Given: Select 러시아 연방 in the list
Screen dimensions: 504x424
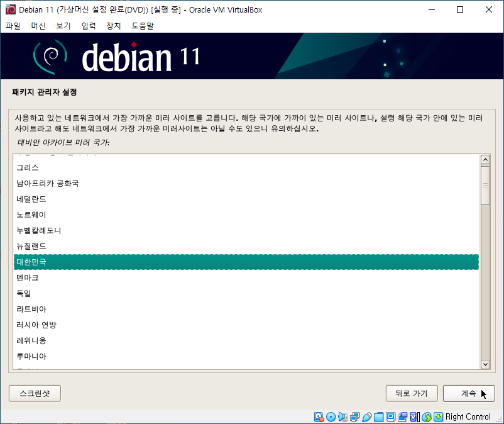Looking at the screenshot, I should (x=246, y=325).
